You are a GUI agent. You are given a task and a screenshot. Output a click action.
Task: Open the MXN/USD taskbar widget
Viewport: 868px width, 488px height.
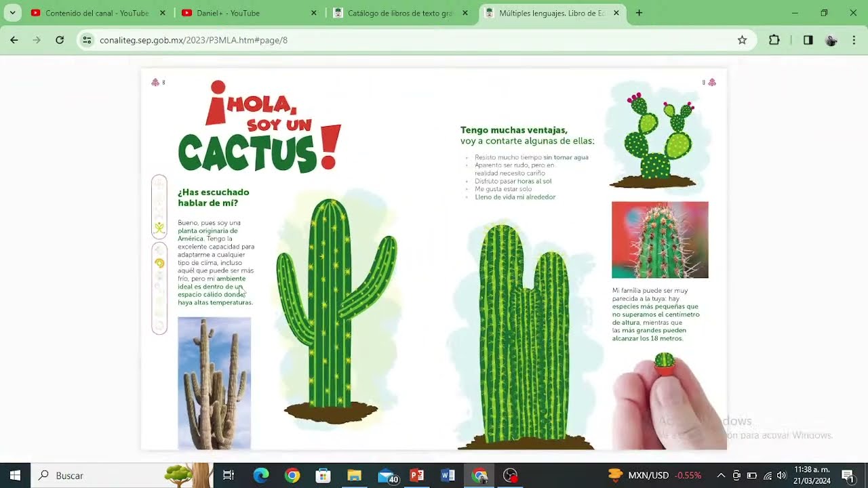pos(654,475)
